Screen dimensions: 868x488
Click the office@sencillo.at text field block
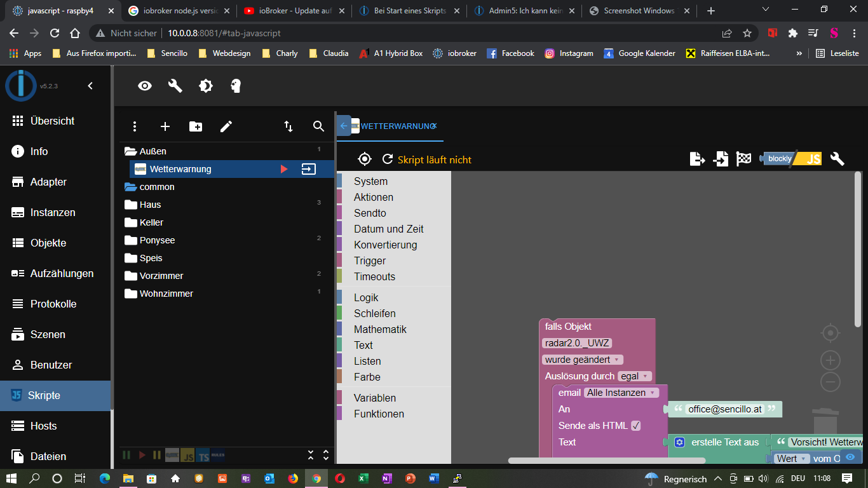725,409
